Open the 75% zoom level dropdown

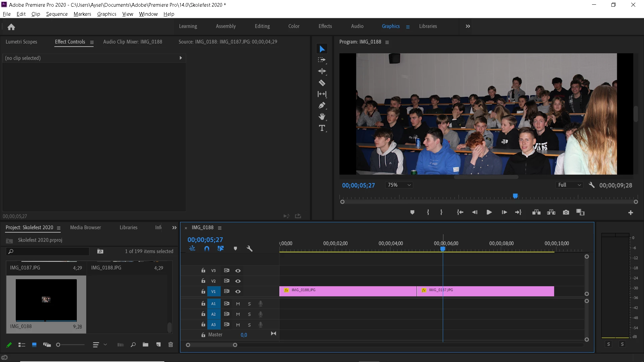pos(399,185)
